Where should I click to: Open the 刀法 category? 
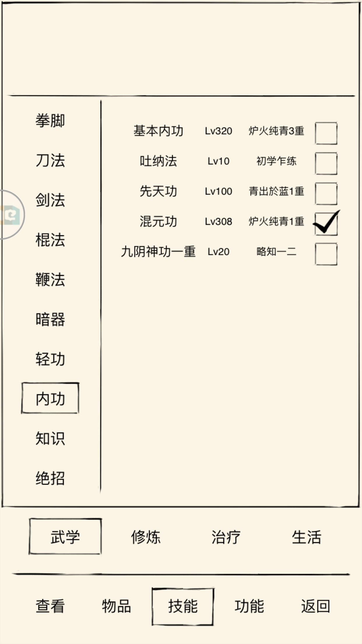coord(50,160)
